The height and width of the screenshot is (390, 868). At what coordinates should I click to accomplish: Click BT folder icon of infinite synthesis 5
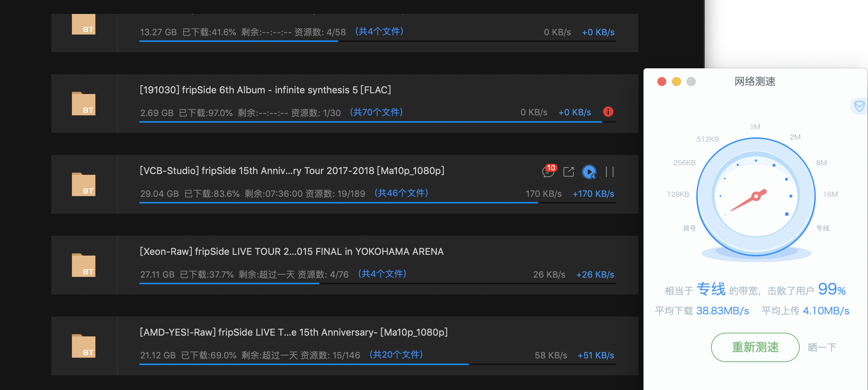click(x=84, y=104)
